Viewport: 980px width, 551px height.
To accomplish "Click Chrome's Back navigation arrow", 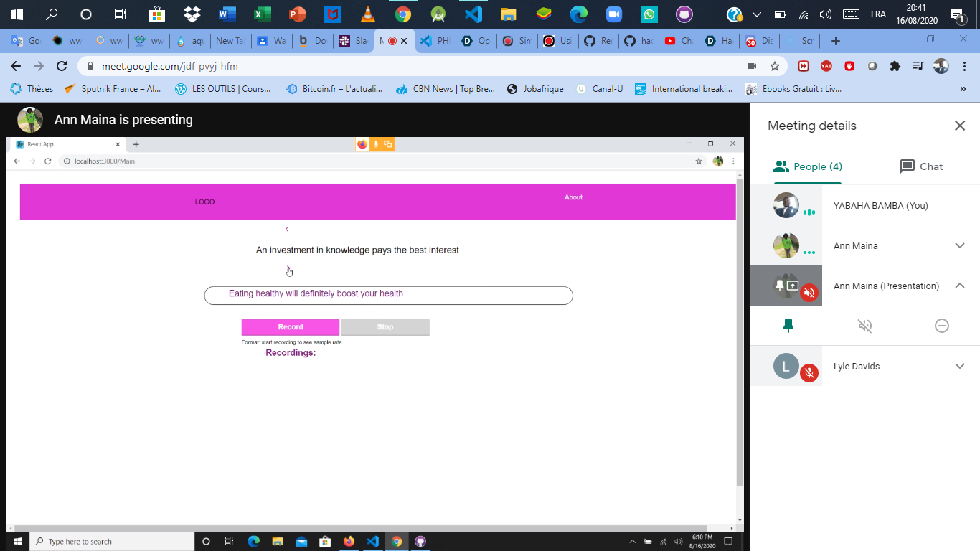I will (x=16, y=66).
